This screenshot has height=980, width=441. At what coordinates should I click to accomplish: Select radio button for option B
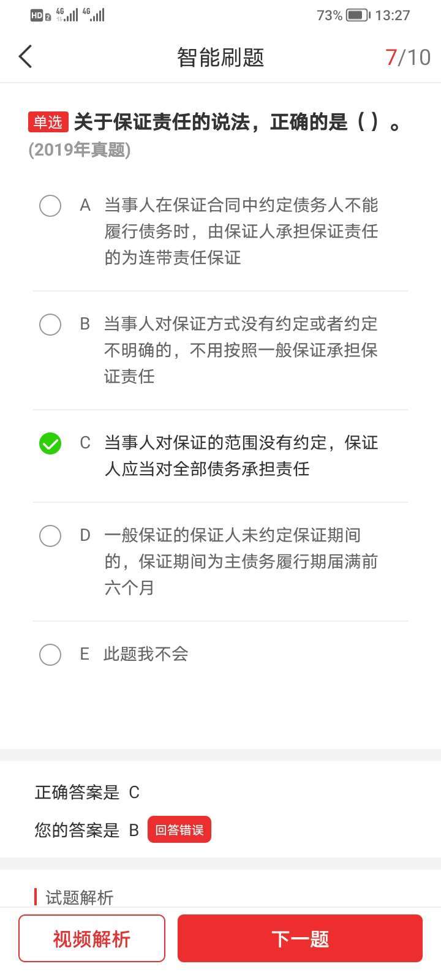click(50, 325)
